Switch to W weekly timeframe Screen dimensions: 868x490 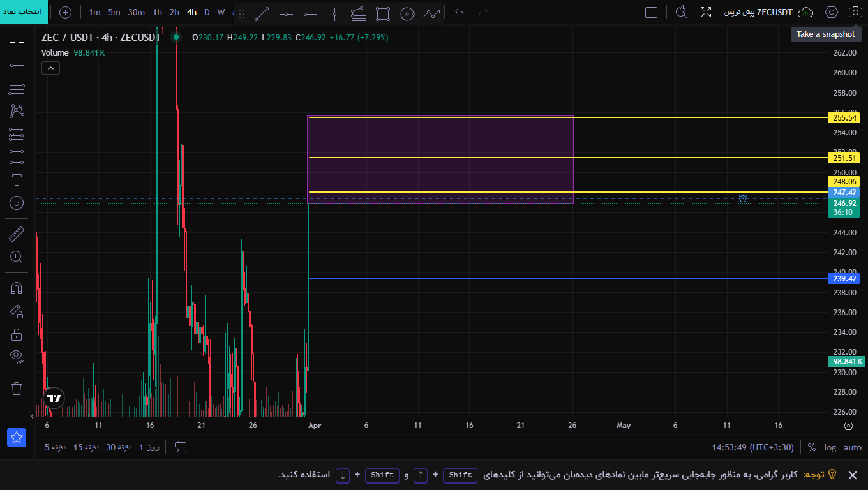click(x=221, y=12)
